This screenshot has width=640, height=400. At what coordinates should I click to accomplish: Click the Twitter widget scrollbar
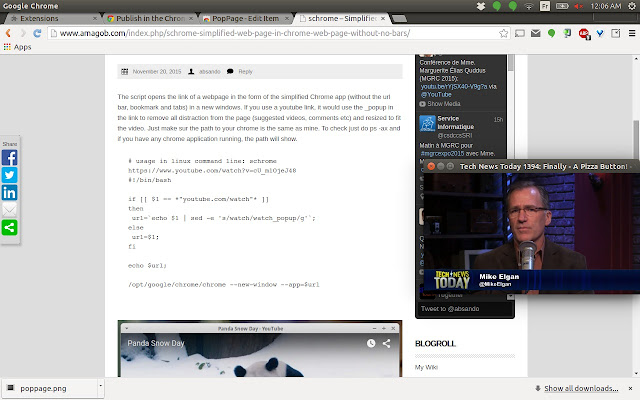click(510, 63)
